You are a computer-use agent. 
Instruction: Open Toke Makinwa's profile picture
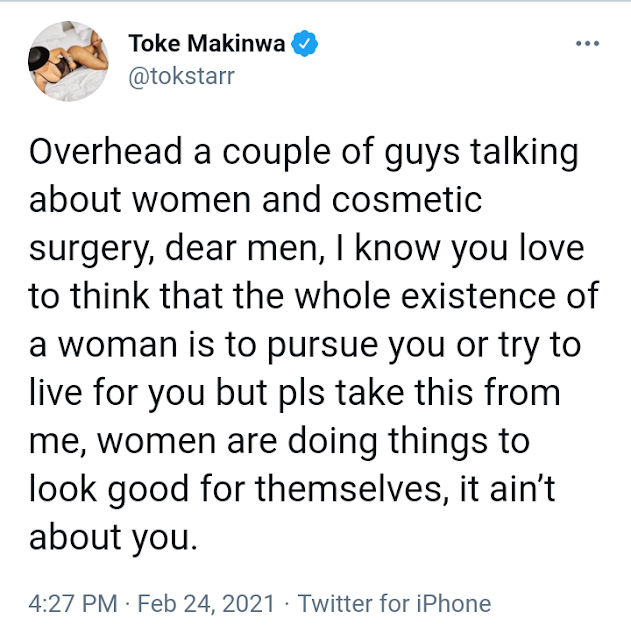click(69, 61)
